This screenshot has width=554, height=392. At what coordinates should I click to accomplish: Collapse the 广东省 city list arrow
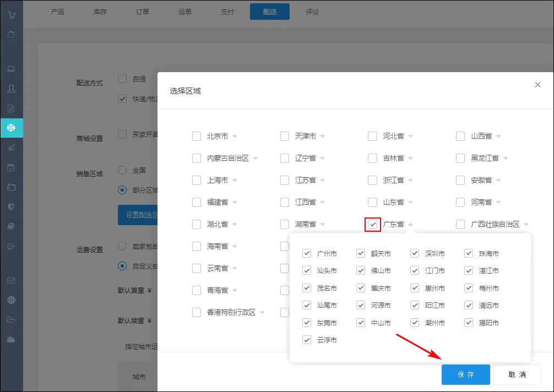[x=410, y=224]
